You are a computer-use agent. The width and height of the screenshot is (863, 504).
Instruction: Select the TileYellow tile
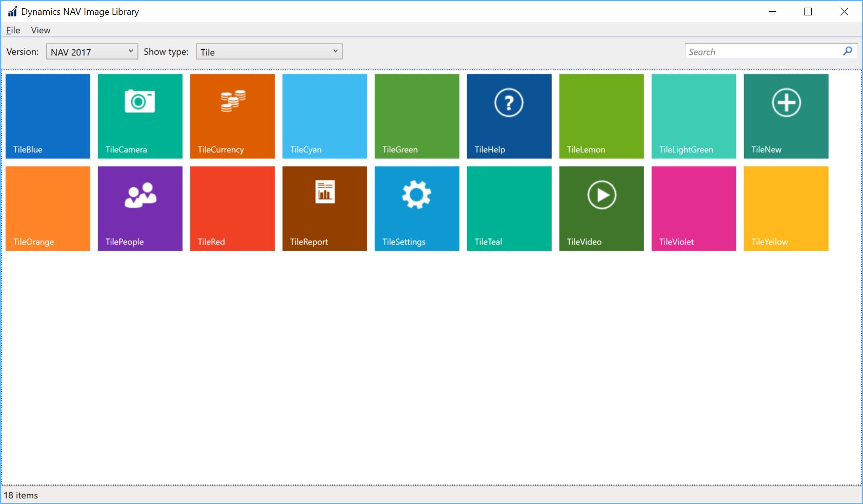point(786,208)
